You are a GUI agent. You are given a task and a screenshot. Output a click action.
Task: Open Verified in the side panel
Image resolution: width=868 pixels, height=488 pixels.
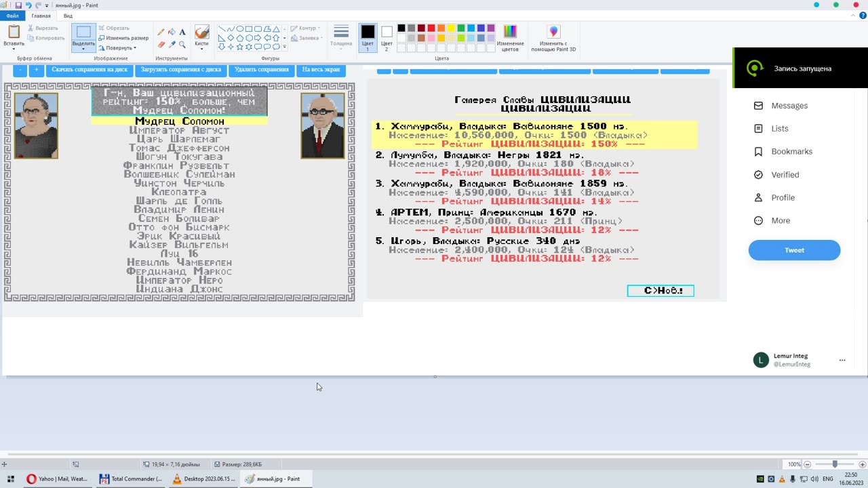coord(776,175)
